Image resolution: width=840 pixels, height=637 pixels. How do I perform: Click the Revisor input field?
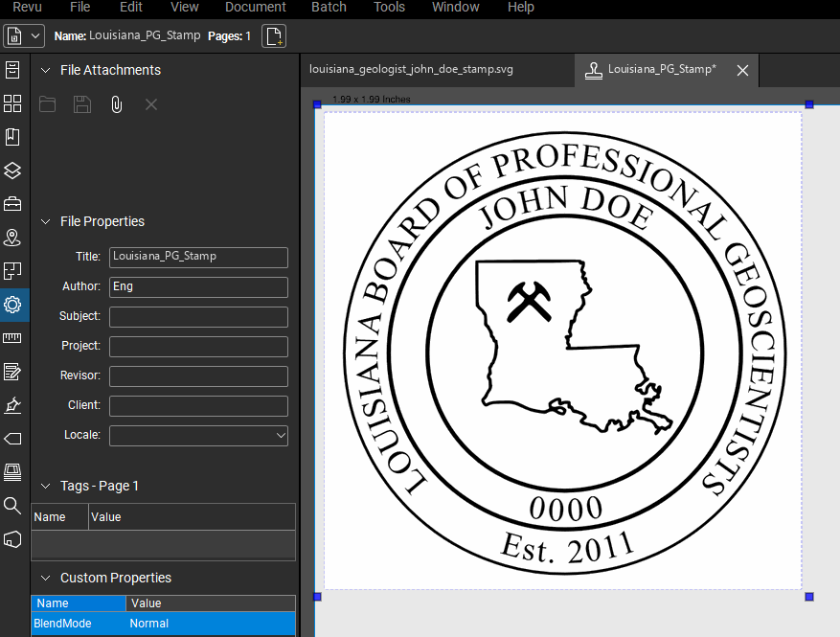coord(199,376)
